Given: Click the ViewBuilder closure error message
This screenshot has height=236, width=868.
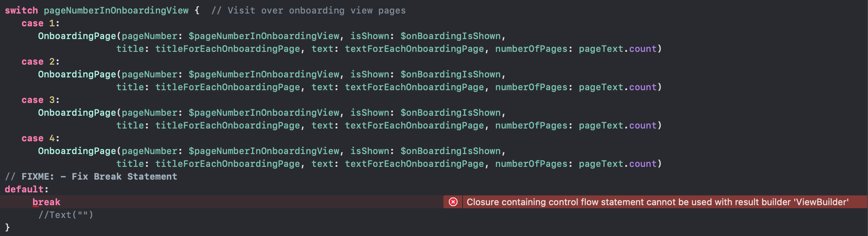Looking at the screenshot, I should click(x=657, y=202).
